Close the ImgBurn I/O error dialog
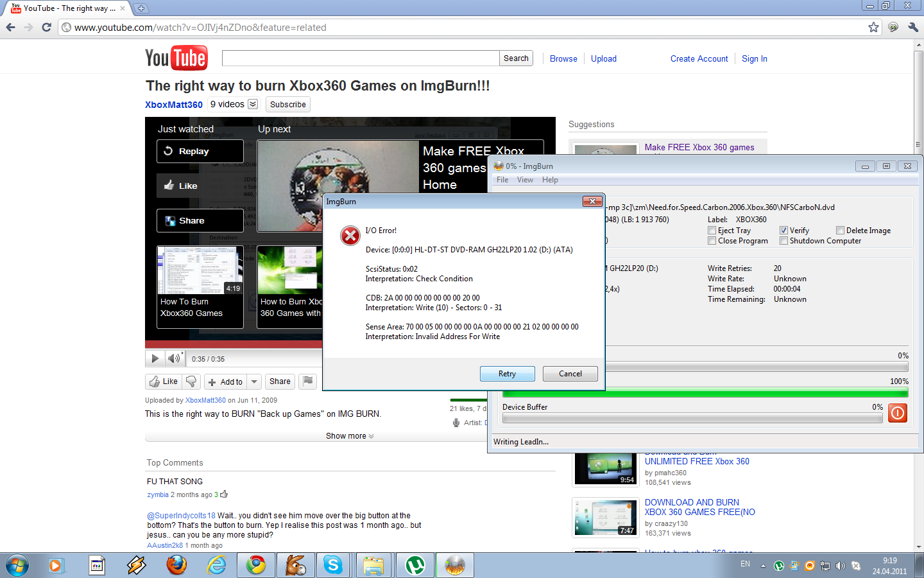Screen dimensions: 924x578 592,201
